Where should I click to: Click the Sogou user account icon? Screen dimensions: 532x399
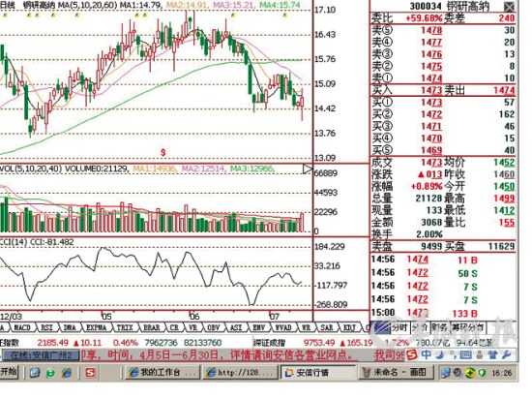(x=479, y=355)
